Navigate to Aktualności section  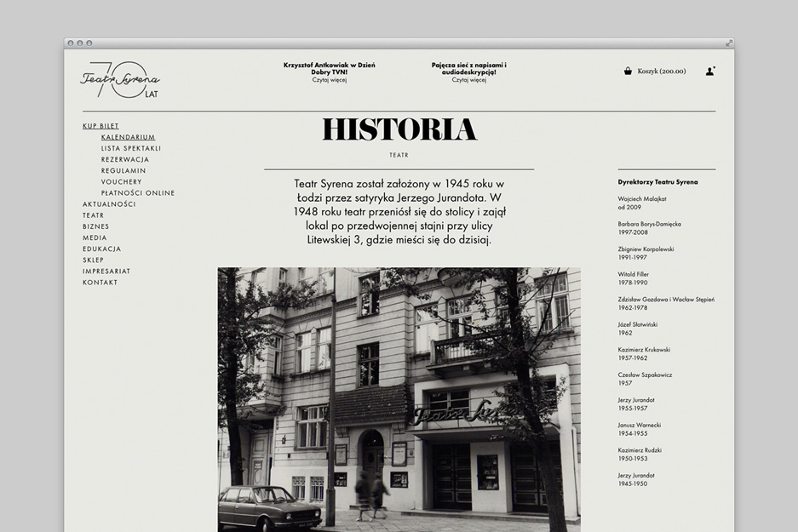pos(109,204)
